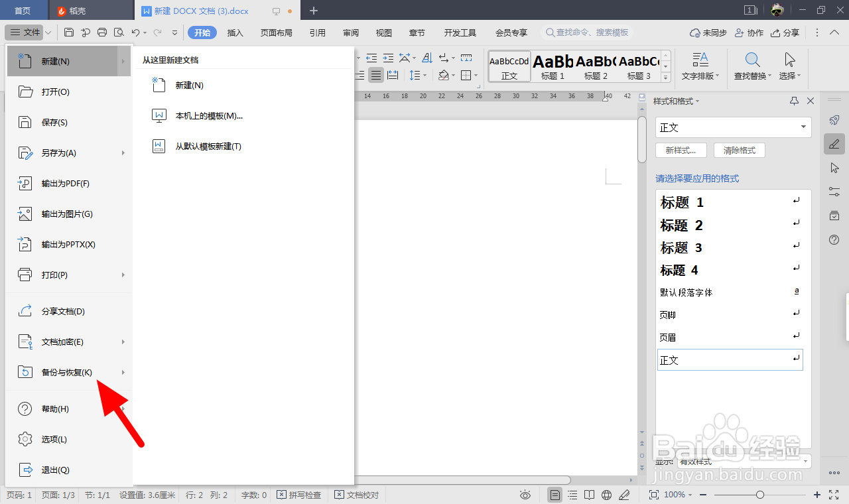
Task: Pin the Styles and Formatting pane
Action: tap(795, 101)
